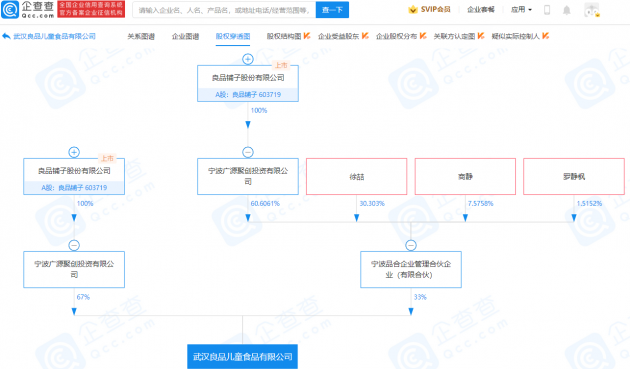This screenshot has width=630, height=369.
Task: Click the 武汉良品儿童食品有限公司 root node
Action: coord(242,357)
